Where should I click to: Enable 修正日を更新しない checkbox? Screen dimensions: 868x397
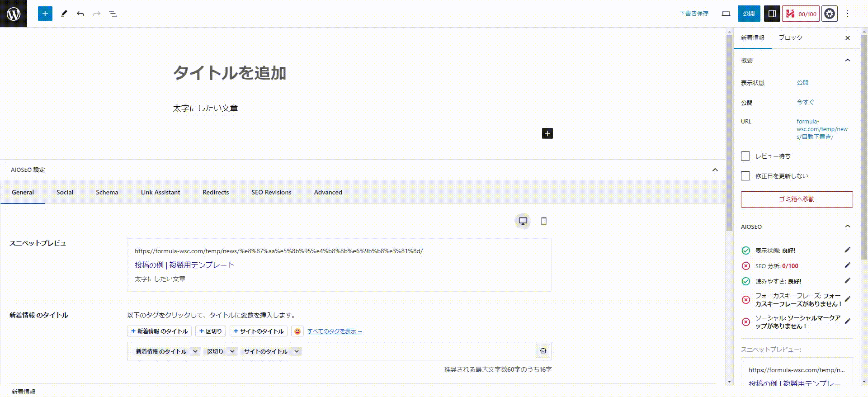[x=745, y=176]
